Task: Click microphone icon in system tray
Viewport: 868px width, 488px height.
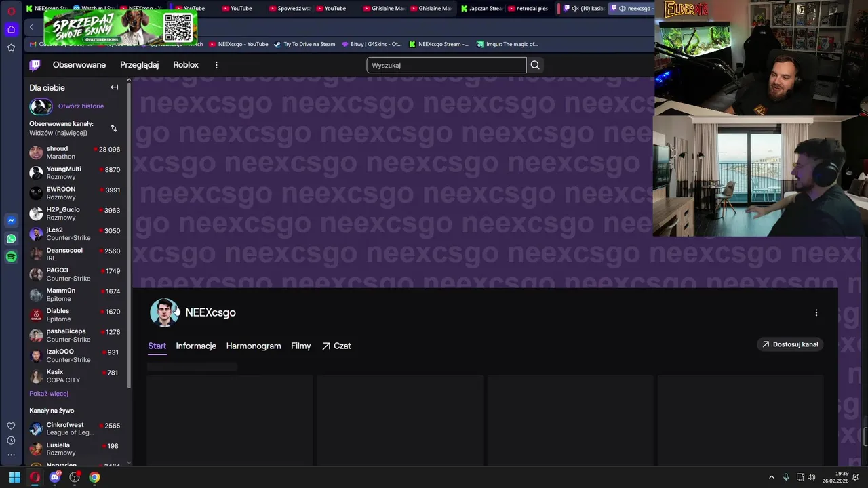Action: [786, 477]
